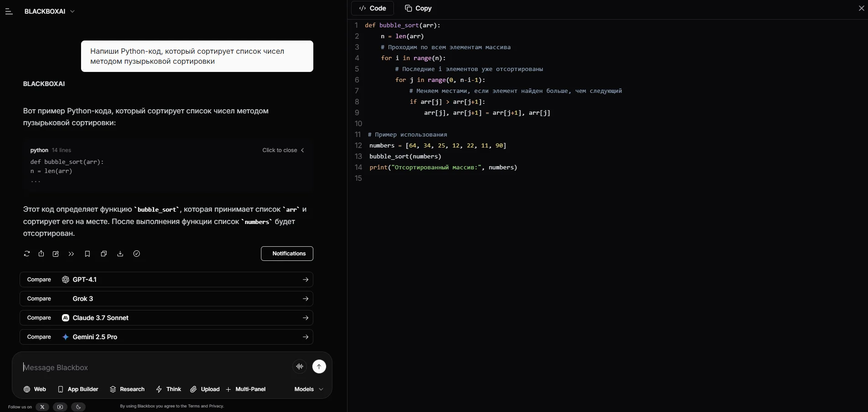
Task: Collapse code via Click to close
Action: point(283,150)
